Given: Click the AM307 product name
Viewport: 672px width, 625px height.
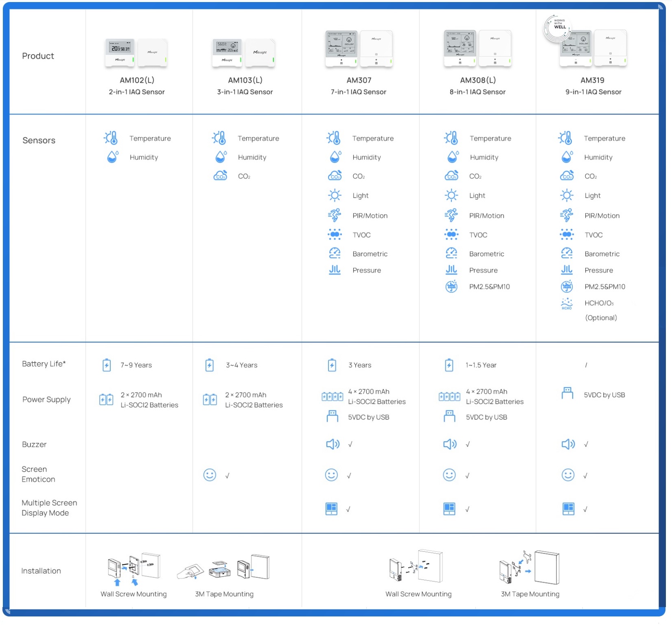Looking at the screenshot, I should (359, 81).
